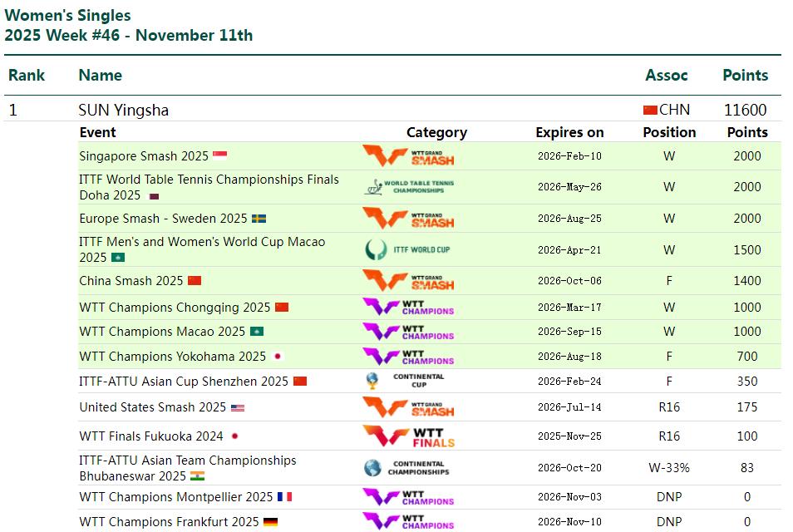793x532 pixels.
Task: Open the Singapore Smash 2025 event
Action: pos(144,155)
